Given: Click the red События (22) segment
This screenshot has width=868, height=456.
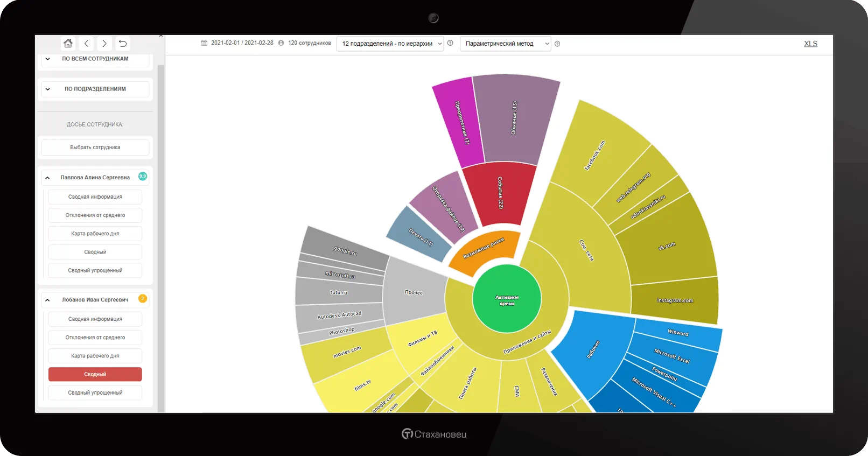Looking at the screenshot, I should [x=501, y=194].
